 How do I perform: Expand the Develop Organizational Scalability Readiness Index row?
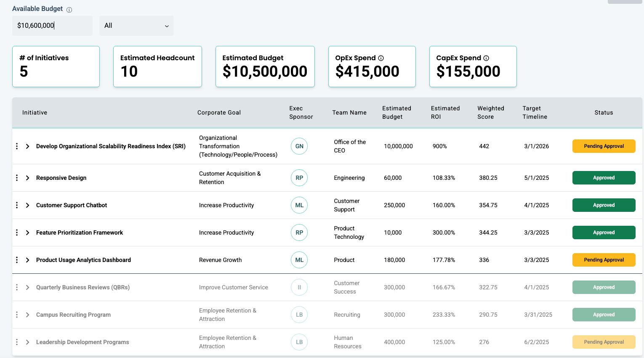click(x=28, y=146)
